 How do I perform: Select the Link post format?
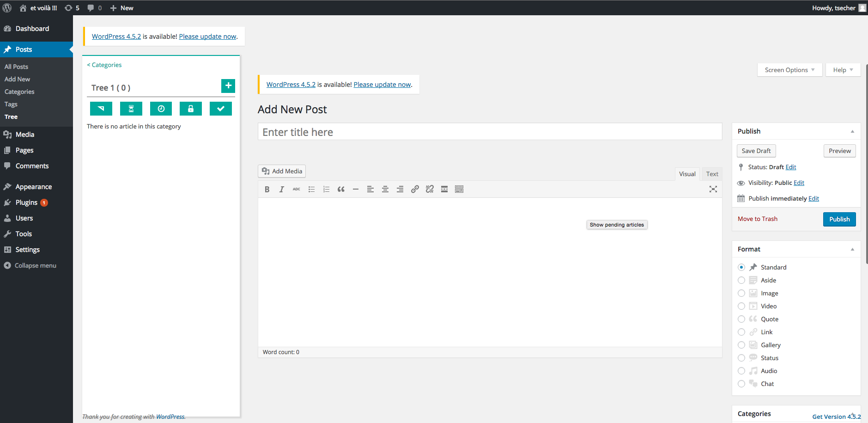[x=741, y=332]
